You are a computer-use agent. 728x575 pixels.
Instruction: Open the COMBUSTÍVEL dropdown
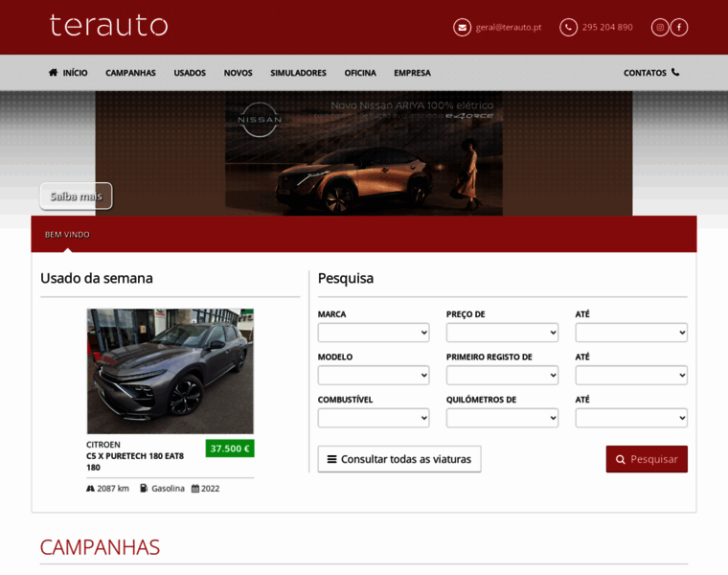tap(374, 418)
